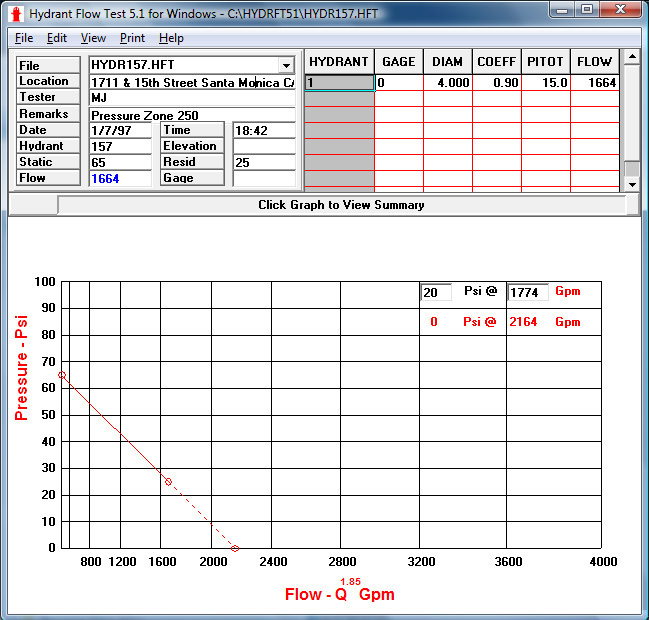Click the 1774 Gpm box on graph
649x620 pixels.
(x=528, y=293)
